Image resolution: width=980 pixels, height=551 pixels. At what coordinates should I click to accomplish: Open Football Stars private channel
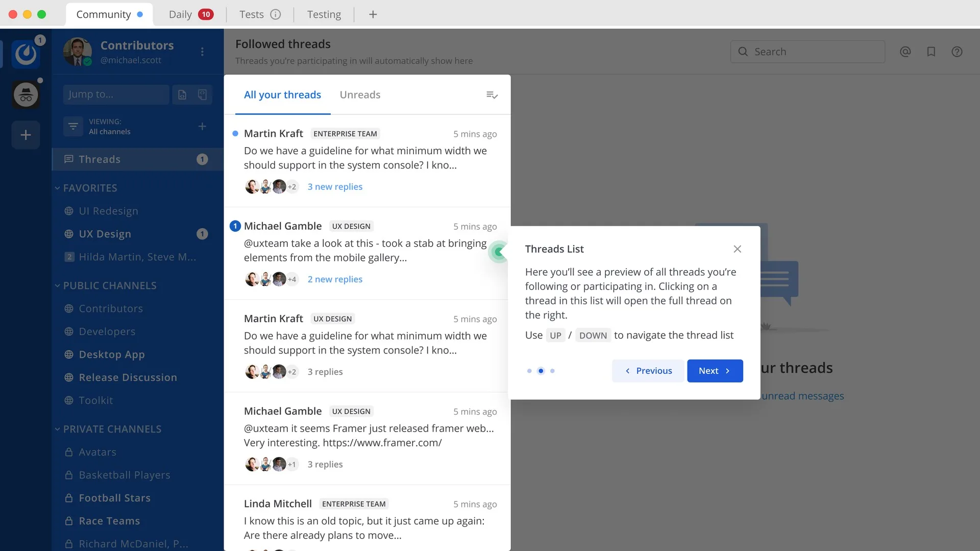(138, 498)
